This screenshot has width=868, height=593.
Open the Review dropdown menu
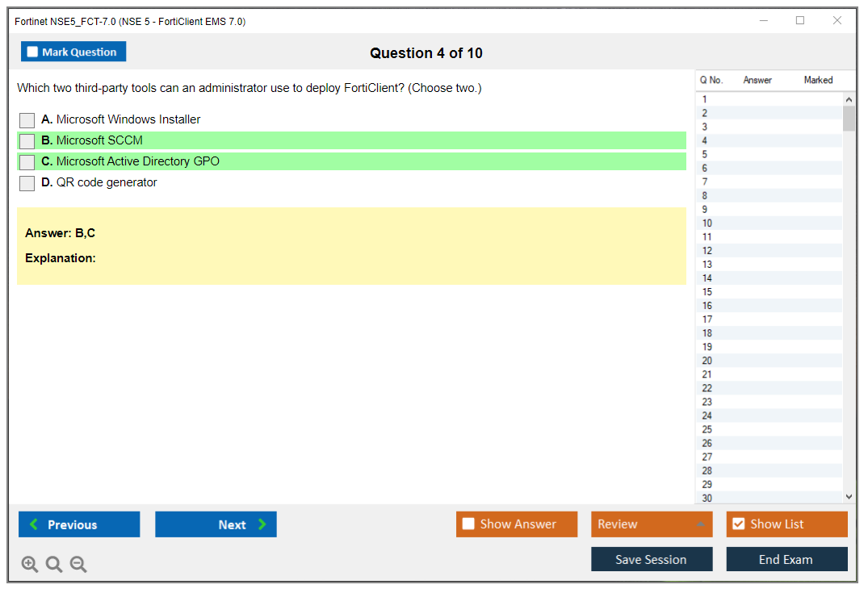click(700, 524)
